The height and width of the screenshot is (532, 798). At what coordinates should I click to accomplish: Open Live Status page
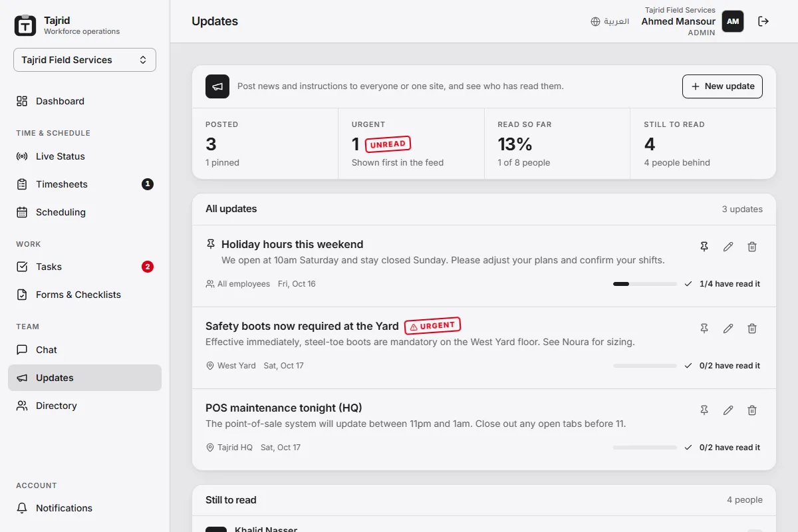pyautogui.click(x=84, y=156)
